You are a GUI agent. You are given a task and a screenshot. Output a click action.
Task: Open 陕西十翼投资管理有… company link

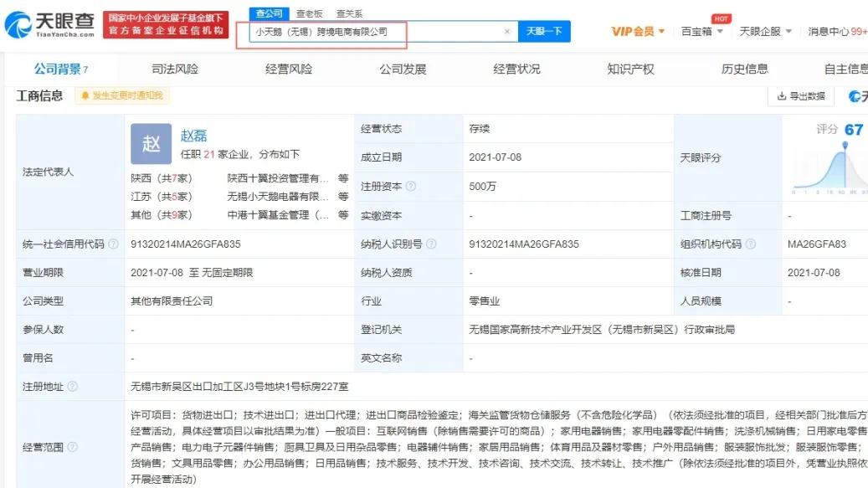(x=278, y=178)
